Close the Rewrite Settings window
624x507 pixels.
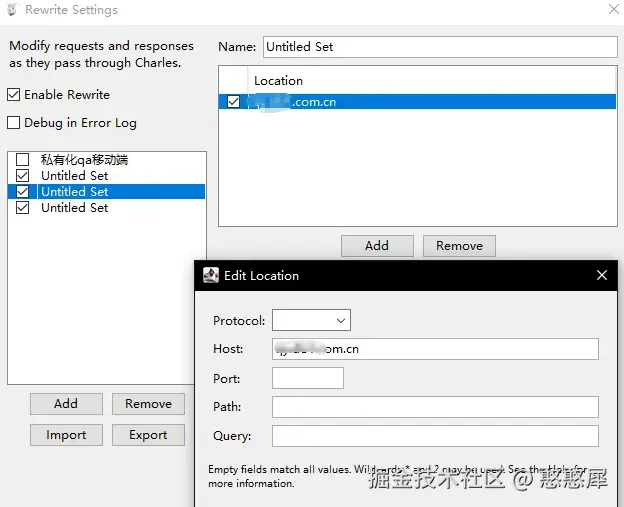614,9
